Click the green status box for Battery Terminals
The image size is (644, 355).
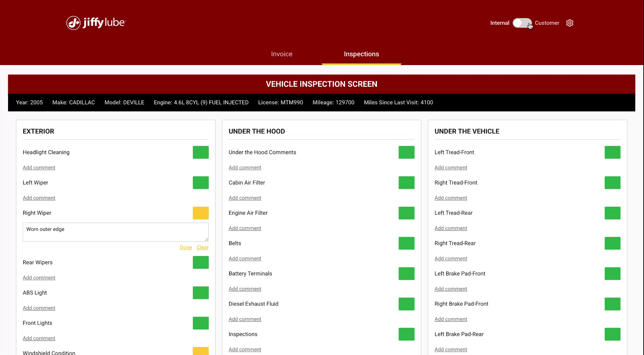point(406,273)
